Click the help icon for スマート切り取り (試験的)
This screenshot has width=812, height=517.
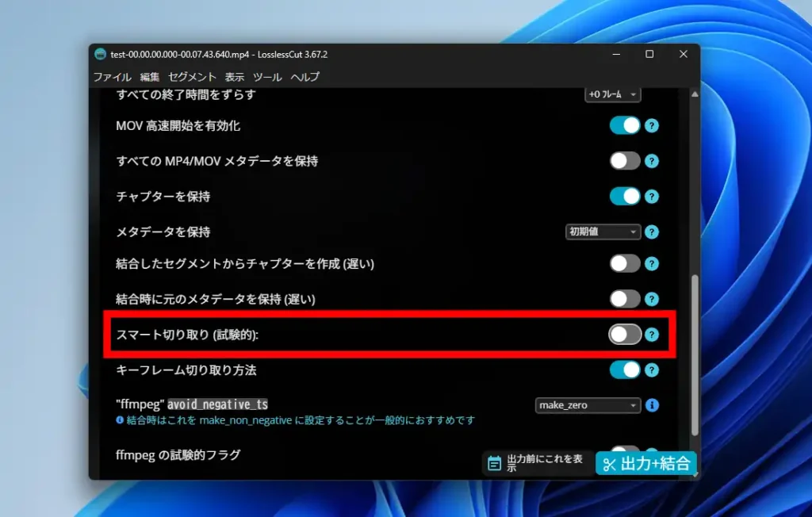tap(652, 334)
